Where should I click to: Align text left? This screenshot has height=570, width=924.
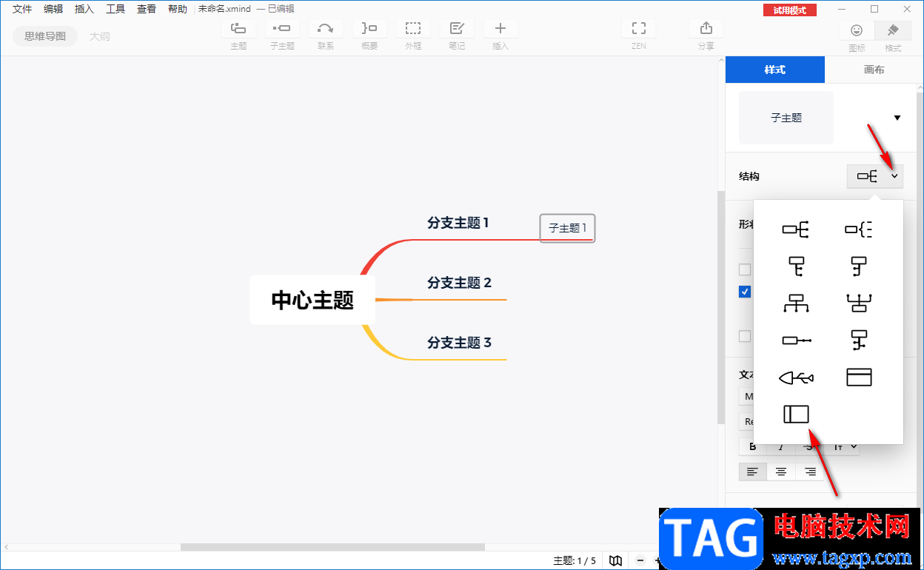(x=753, y=472)
